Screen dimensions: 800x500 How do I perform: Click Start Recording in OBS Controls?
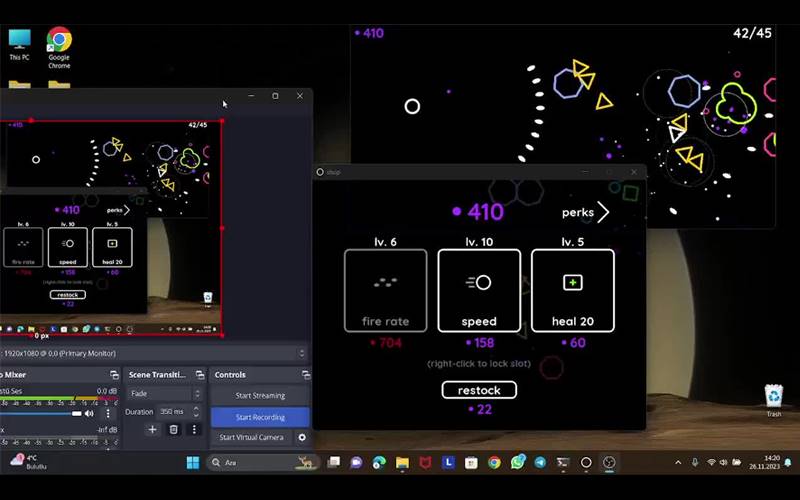pyautogui.click(x=260, y=417)
